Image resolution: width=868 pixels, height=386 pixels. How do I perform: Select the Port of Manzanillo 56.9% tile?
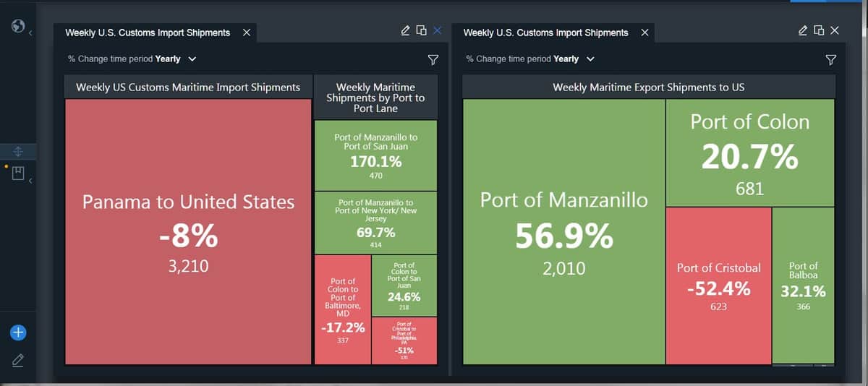coord(563,231)
